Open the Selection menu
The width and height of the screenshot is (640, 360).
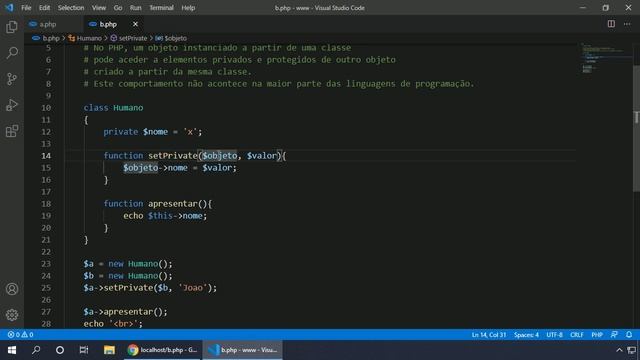[71, 8]
